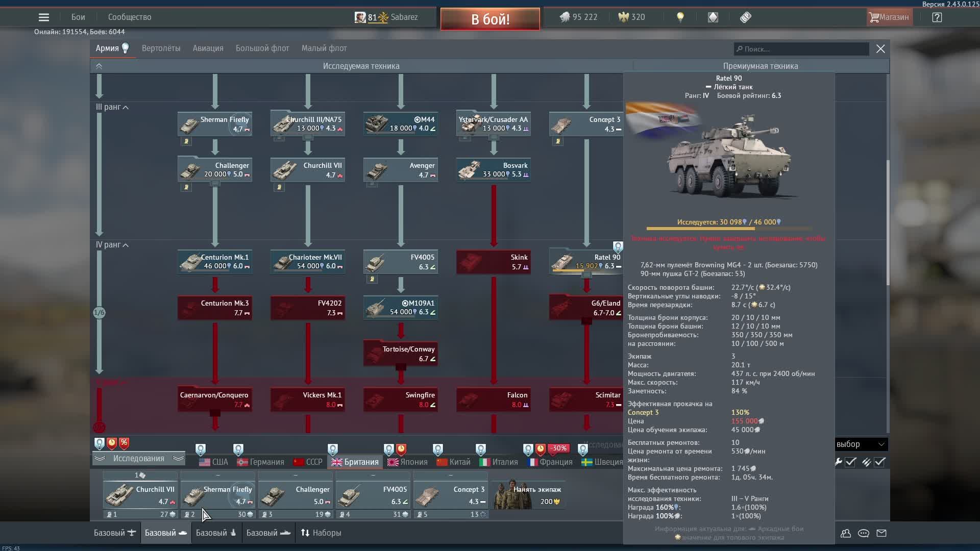Open the chat bubble icon

(864, 533)
